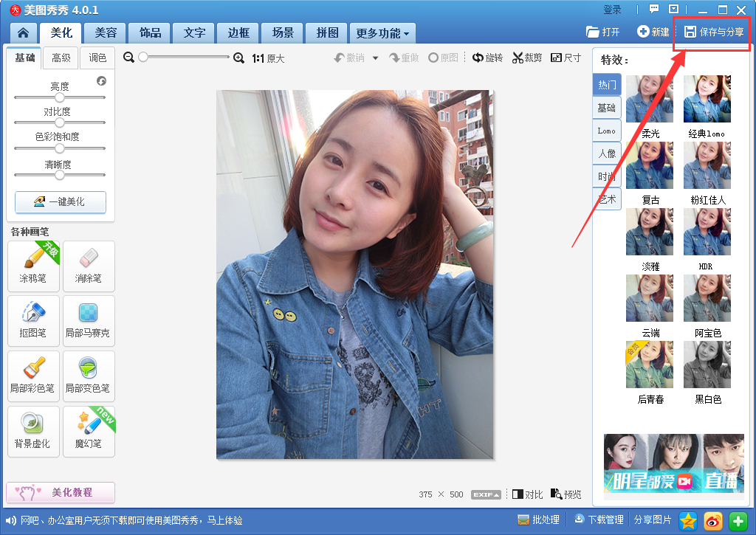Click 登录 to sign in
The width and height of the screenshot is (756, 535).
tap(613, 9)
